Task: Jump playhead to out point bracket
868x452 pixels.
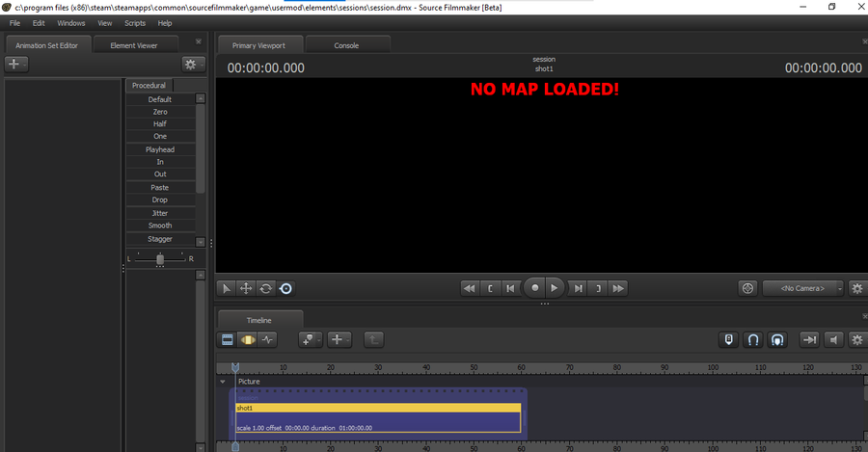Action: click(x=598, y=288)
